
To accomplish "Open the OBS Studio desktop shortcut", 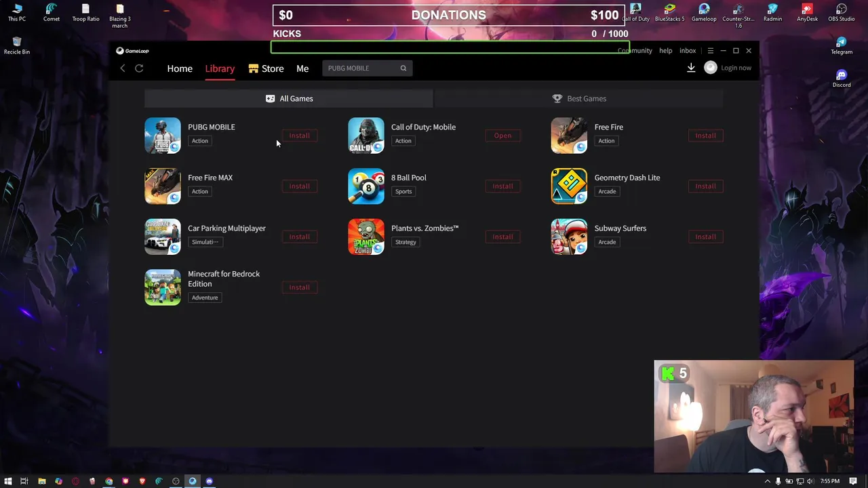I will pyautogui.click(x=842, y=12).
